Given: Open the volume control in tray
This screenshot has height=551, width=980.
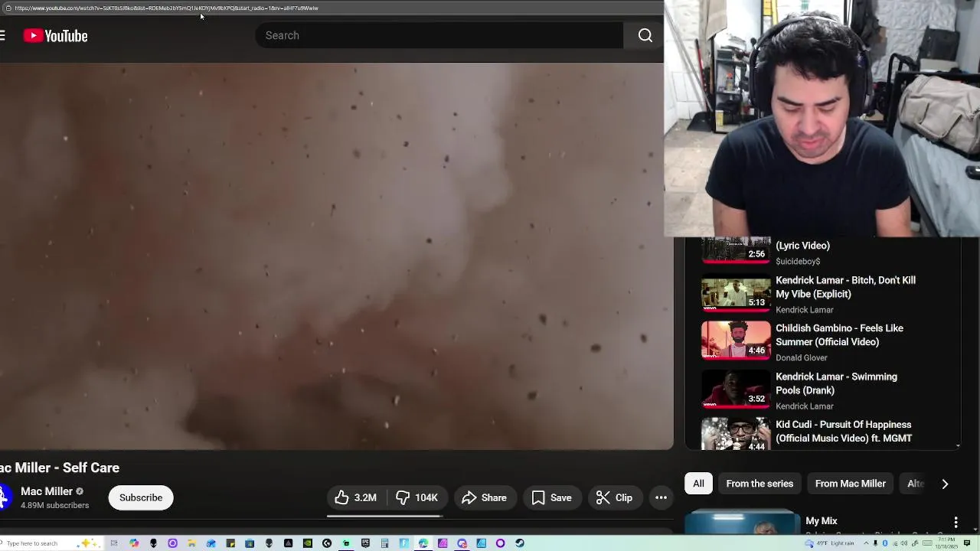Looking at the screenshot, I should pos(904,543).
